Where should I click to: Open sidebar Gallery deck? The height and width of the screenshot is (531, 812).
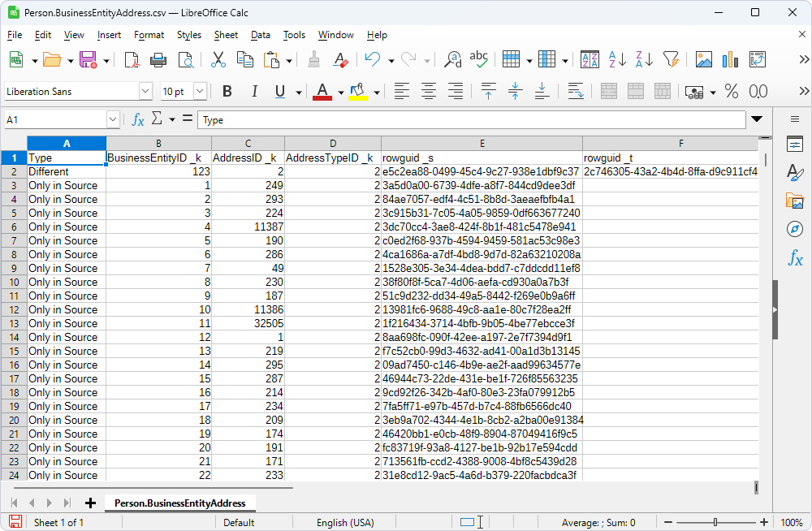coord(794,201)
